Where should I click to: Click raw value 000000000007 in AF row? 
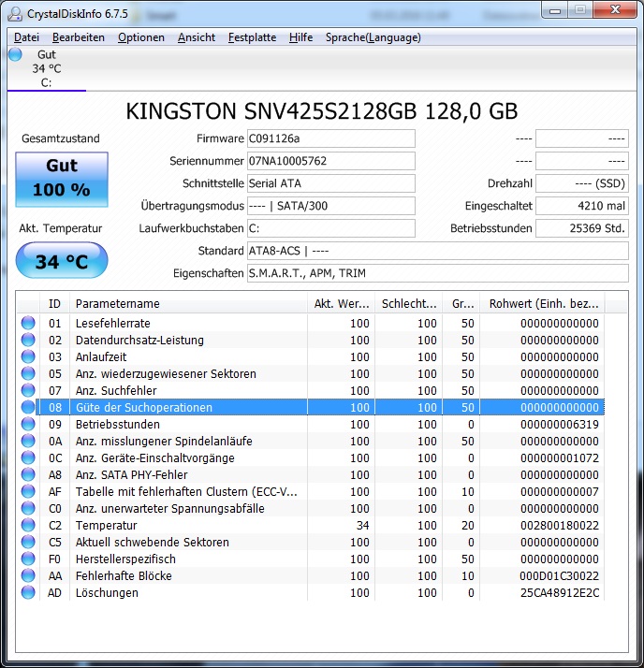pos(560,491)
